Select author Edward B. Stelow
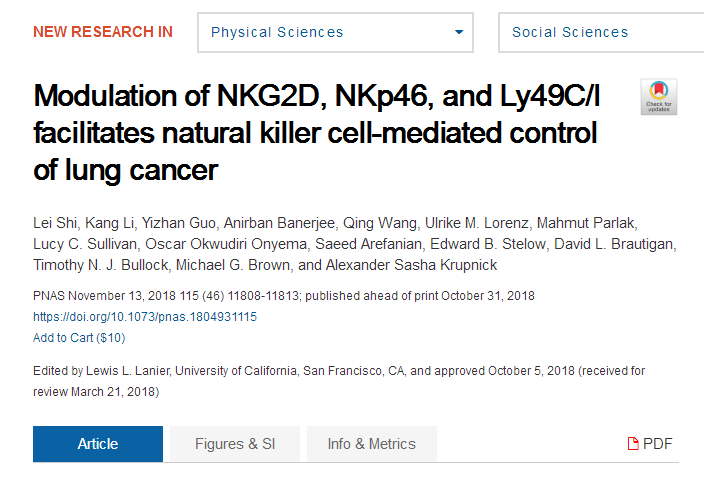The image size is (704, 487). tap(488, 244)
